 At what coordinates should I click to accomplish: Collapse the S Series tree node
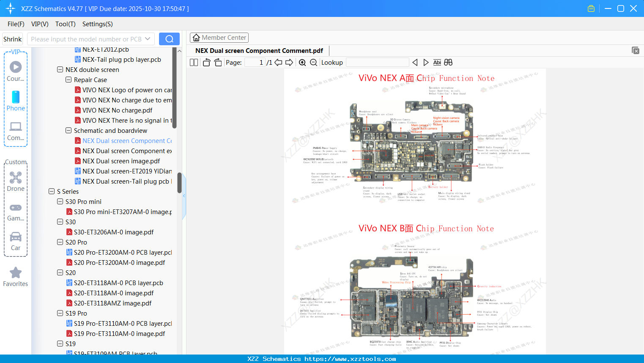tap(51, 191)
